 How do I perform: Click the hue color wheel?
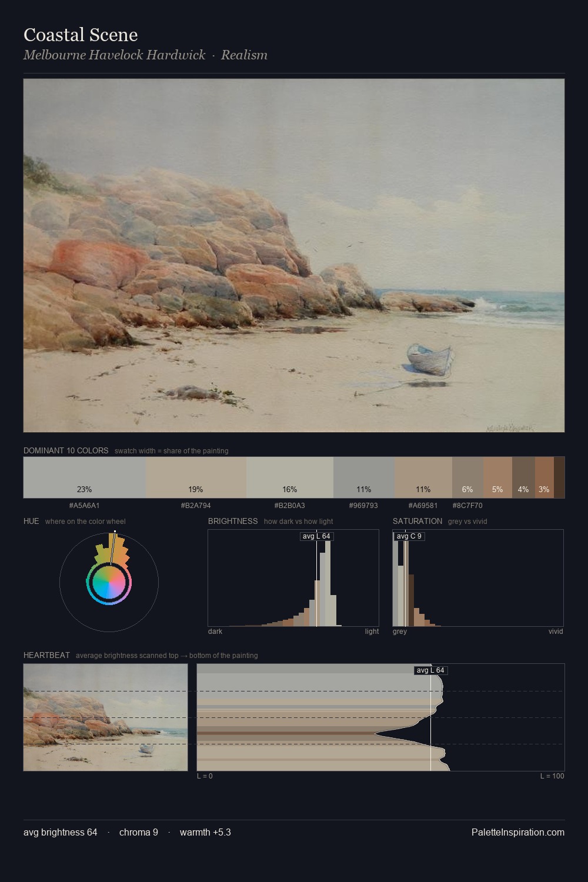pos(109,583)
